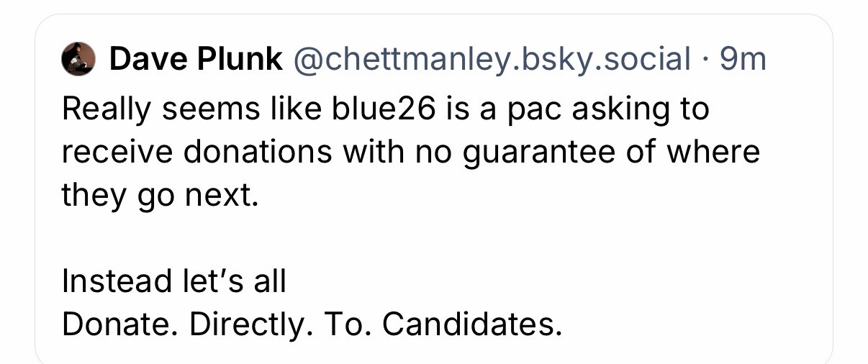Click the word "guarantee" in the post
The width and height of the screenshot is (868, 364).
point(544,154)
